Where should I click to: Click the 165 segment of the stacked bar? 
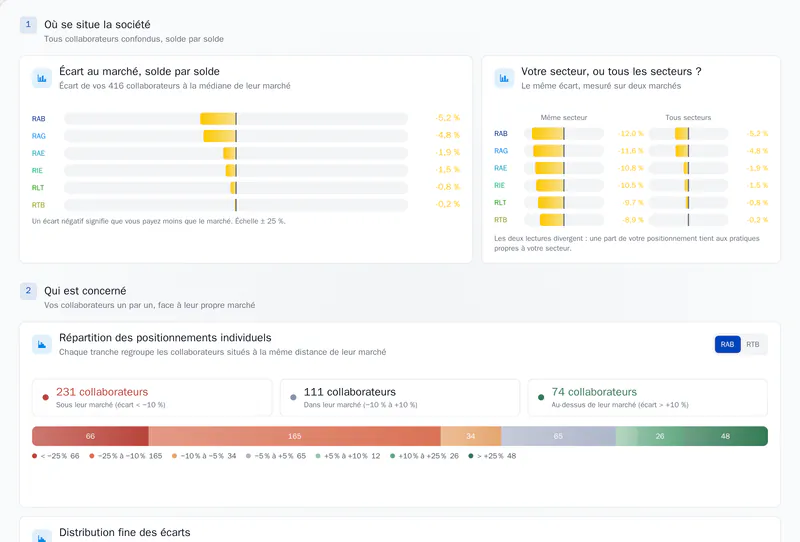pos(294,436)
